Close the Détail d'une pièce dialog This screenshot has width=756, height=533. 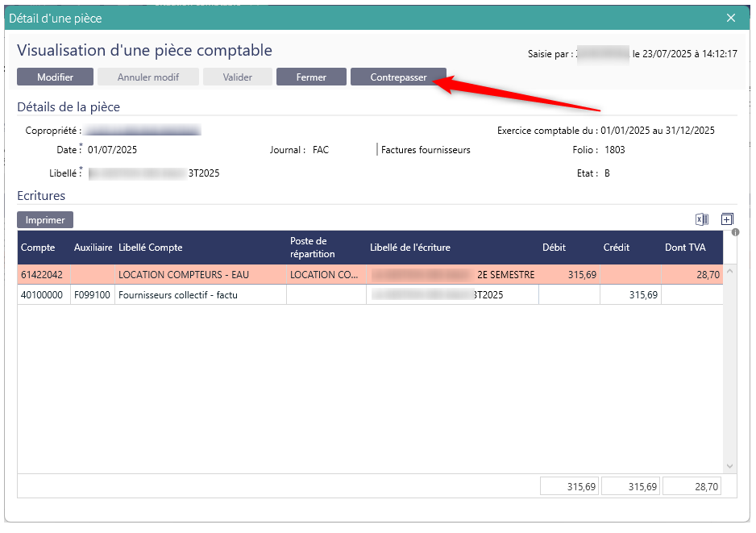tap(731, 18)
